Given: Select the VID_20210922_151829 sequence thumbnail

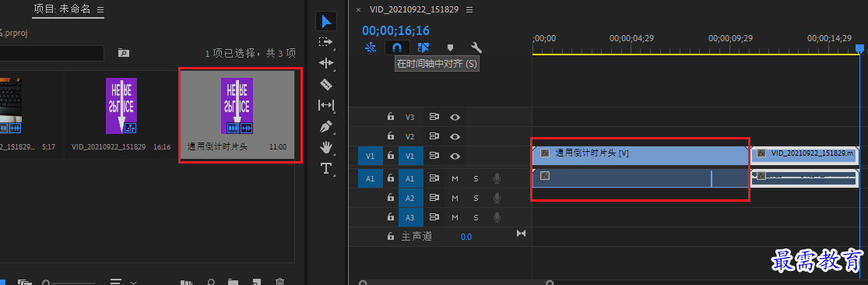Looking at the screenshot, I should click(121, 106).
